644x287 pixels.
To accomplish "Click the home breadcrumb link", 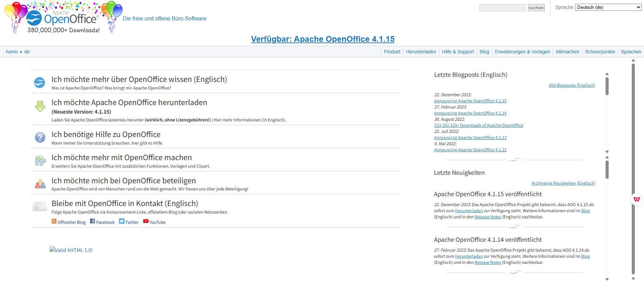I will (x=12, y=52).
